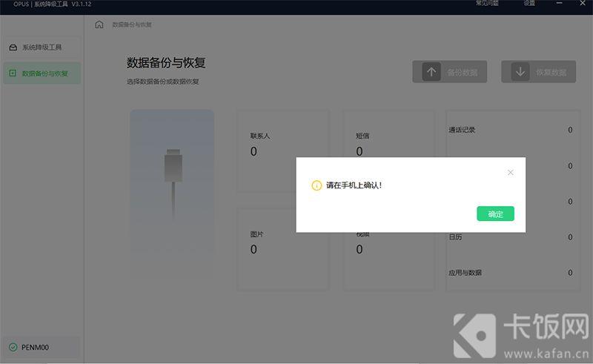
Task: Close the 请在手机上确认 dialog with the X
Action: [510, 173]
